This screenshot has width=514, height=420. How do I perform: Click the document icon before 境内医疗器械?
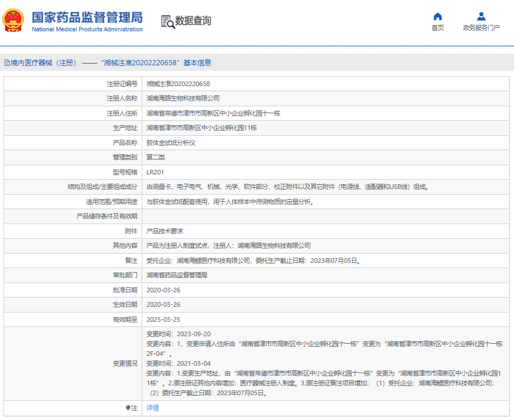[x=7, y=63]
